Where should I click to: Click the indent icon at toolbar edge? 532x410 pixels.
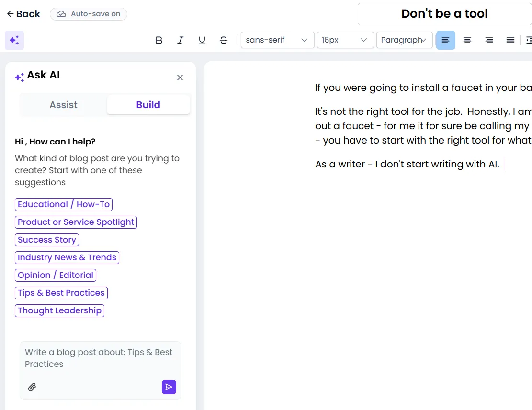tap(529, 40)
